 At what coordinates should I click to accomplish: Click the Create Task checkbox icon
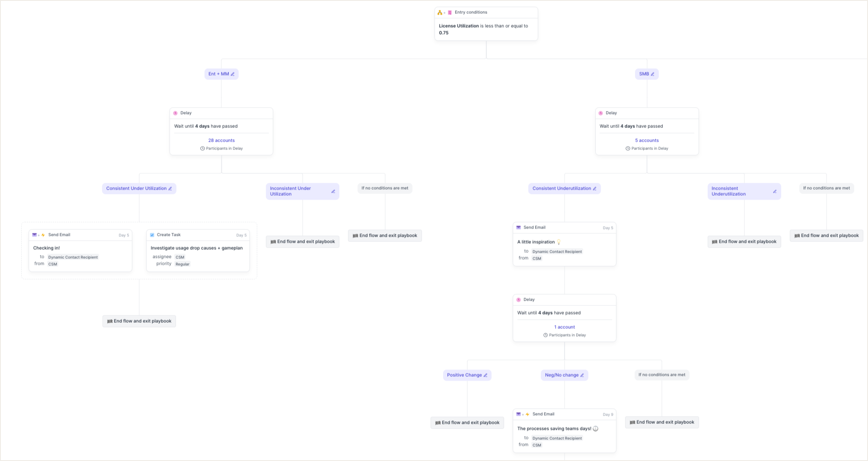point(152,235)
